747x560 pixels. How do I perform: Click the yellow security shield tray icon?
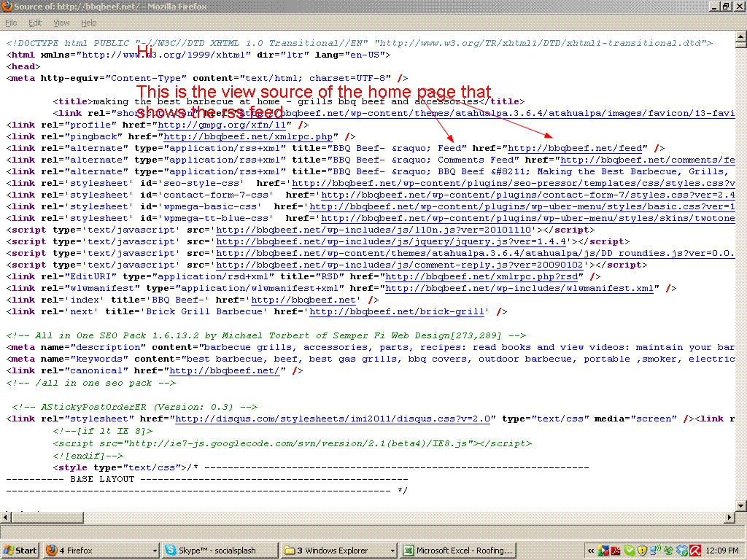click(642, 551)
